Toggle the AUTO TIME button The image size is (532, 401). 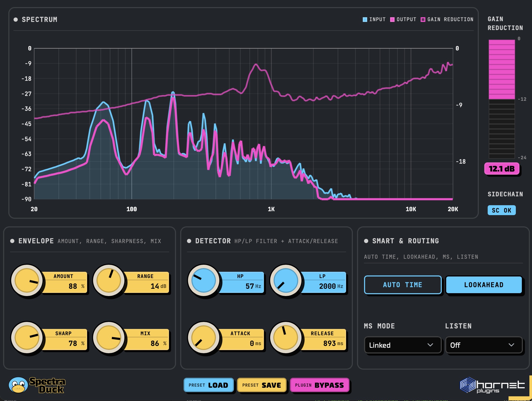403,285
